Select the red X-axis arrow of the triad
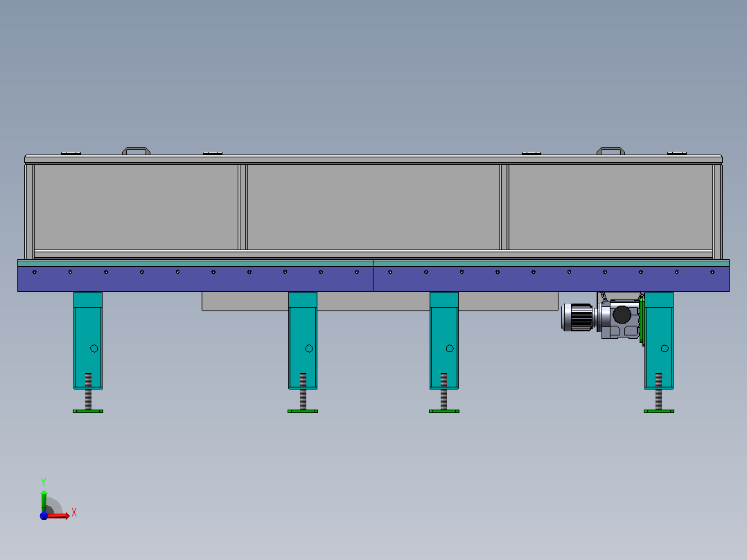 (58, 516)
